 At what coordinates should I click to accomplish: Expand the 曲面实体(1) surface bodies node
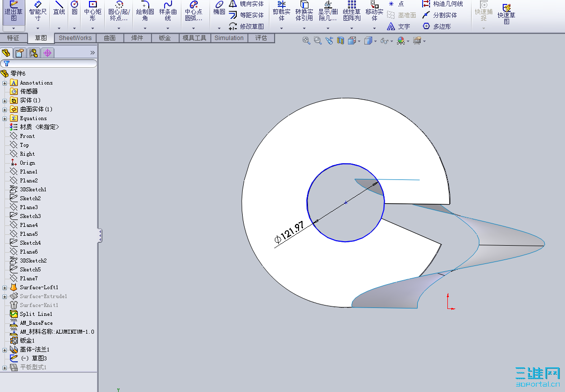[x=4, y=110]
